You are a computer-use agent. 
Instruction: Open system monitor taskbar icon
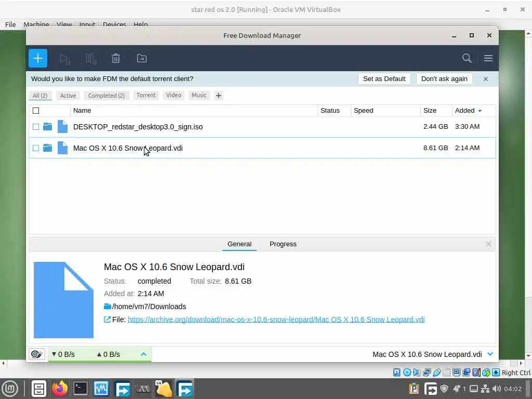[101, 389]
